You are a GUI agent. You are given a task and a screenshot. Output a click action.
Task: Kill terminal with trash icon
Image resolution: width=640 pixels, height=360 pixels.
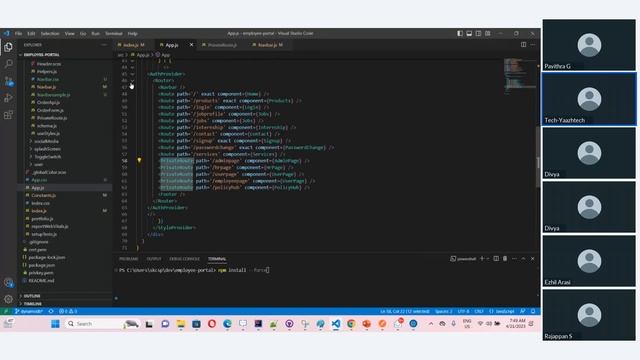point(505,258)
